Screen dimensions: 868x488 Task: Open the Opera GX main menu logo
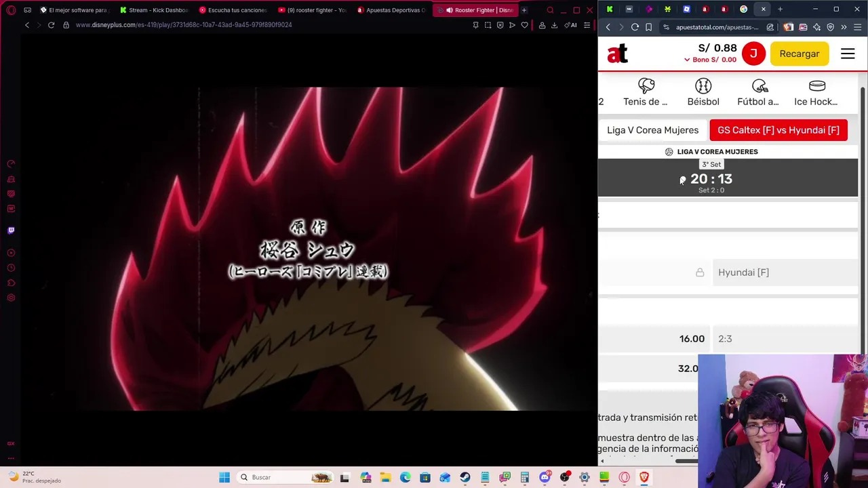pos(11,10)
